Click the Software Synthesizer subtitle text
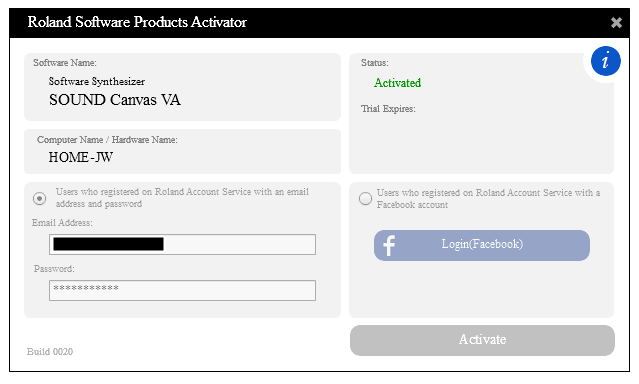Viewport: 639px width, 384px height. [x=97, y=82]
